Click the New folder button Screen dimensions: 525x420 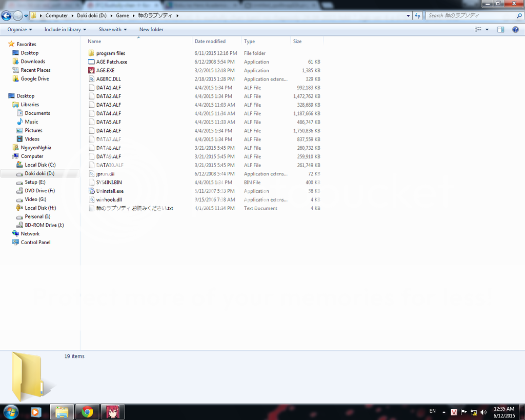pos(151,30)
